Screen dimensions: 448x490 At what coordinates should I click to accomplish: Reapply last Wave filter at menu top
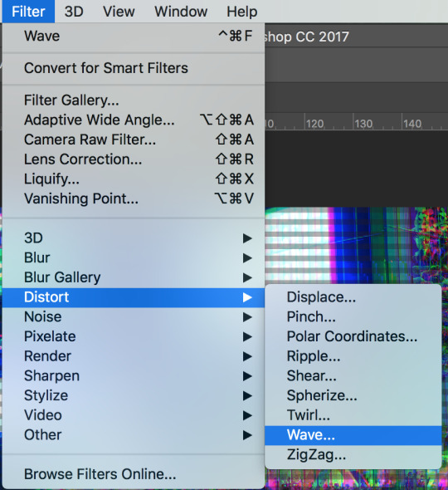click(x=134, y=36)
